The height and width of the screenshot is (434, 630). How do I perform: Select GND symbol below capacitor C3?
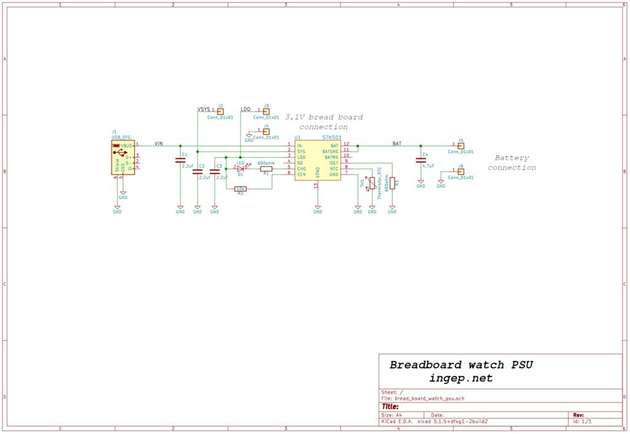click(215, 209)
